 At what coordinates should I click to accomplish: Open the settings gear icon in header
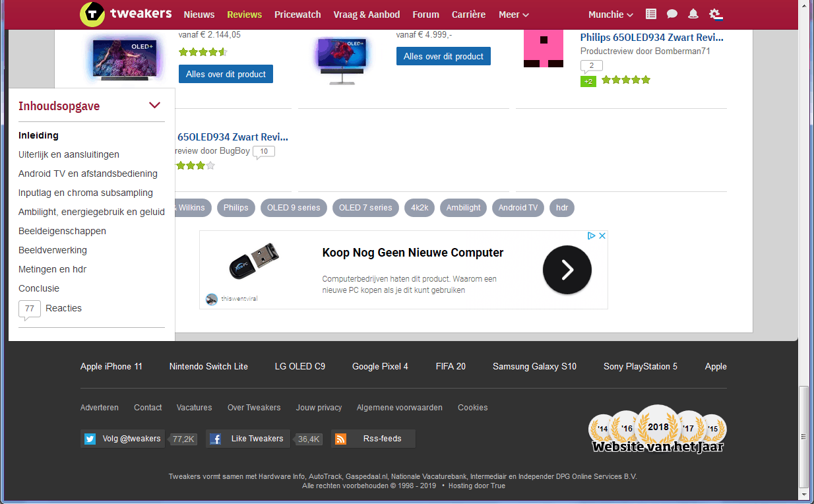point(716,14)
